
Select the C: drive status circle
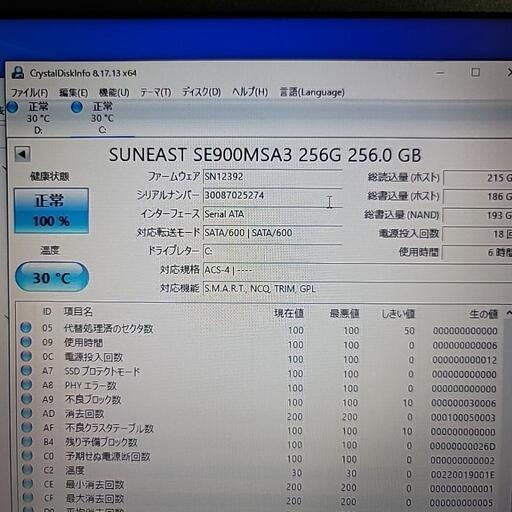(x=77, y=107)
